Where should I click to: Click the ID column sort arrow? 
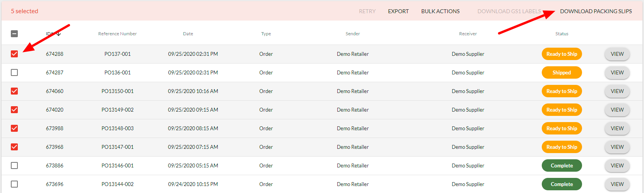(x=59, y=34)
